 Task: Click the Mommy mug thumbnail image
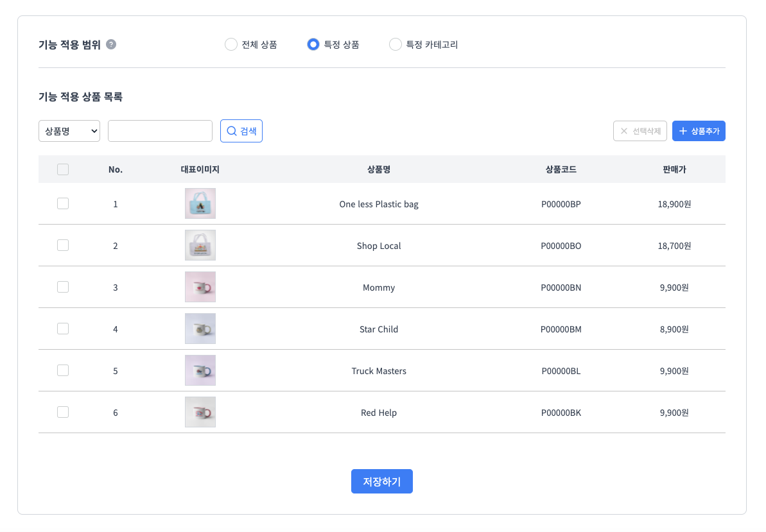pos(200,287)
